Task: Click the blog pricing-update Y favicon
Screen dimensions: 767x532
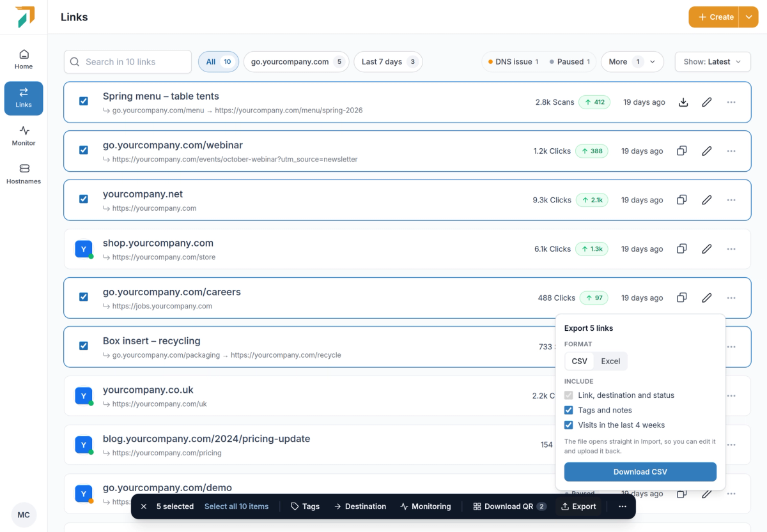Action: [84, 445]
